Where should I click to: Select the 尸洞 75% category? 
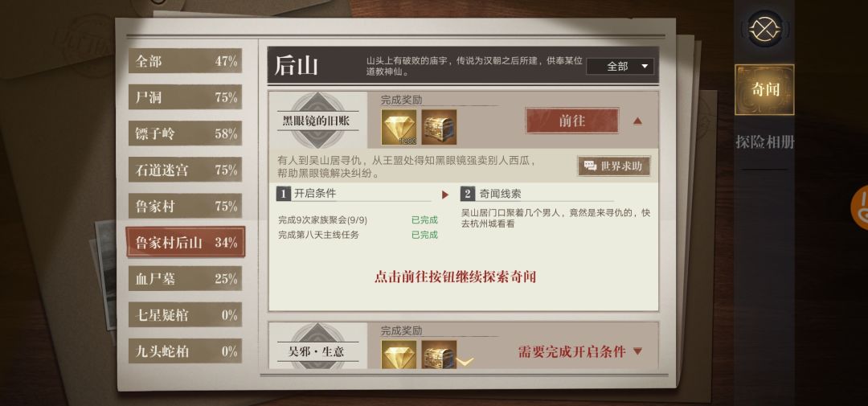point(185,97)
